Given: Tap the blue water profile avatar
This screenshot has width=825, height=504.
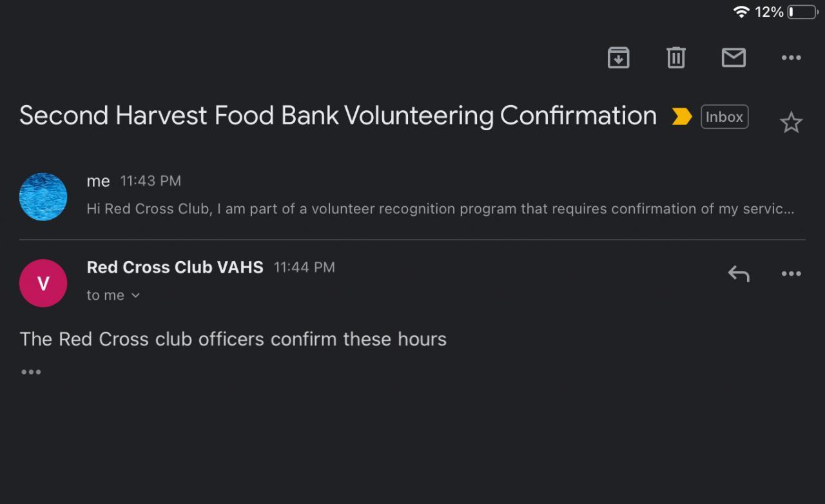Looking at the screenshot, I should point(43,197).
